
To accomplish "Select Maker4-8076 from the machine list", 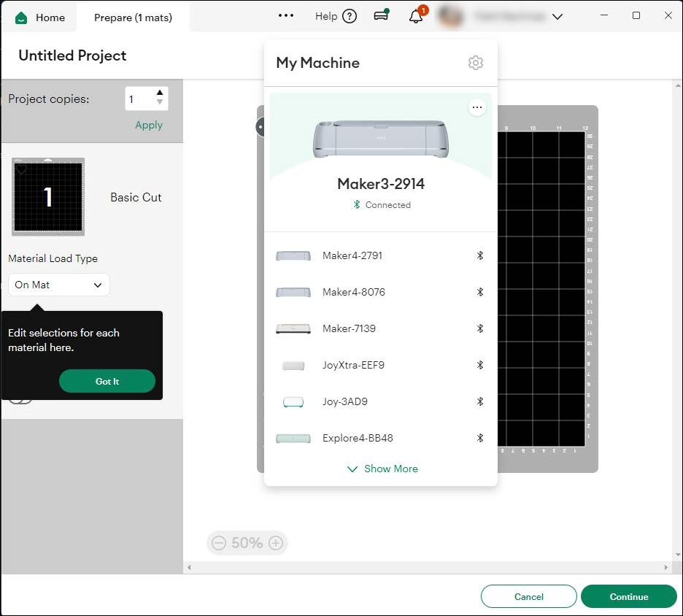I will point(380,293).
